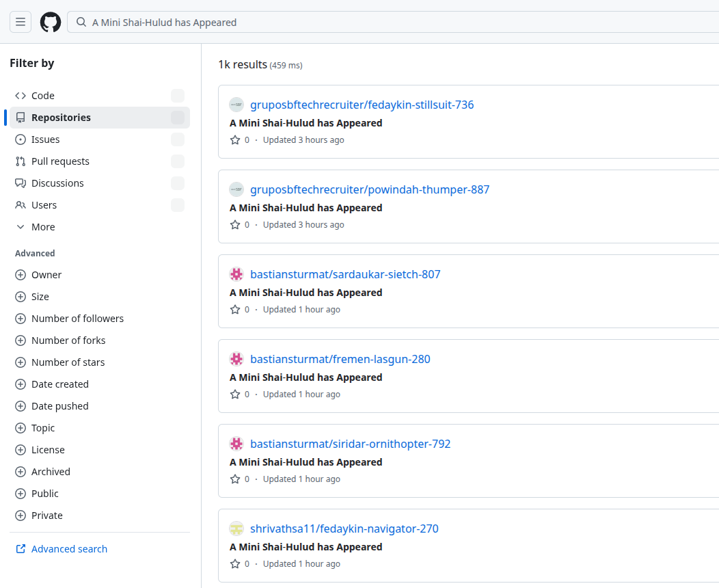Expand the License advanced filter
Screen dimensions: 719x588
(20, 449)
